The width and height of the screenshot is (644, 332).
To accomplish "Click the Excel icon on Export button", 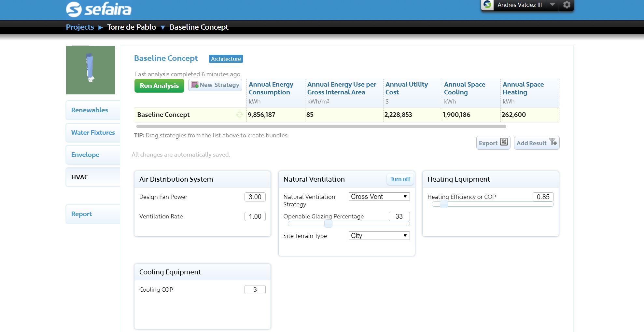I will pyautogui.click(x=504, y=142).
